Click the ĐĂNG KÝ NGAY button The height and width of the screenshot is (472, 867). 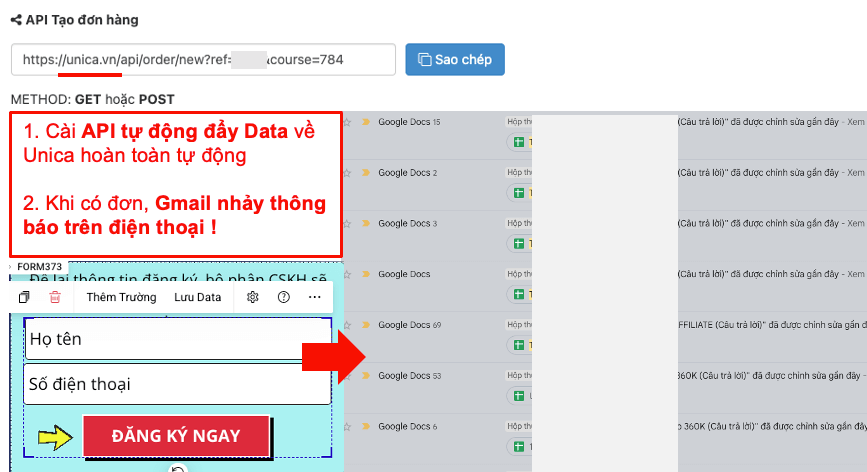pyautogui.click(x=176, y=436)
